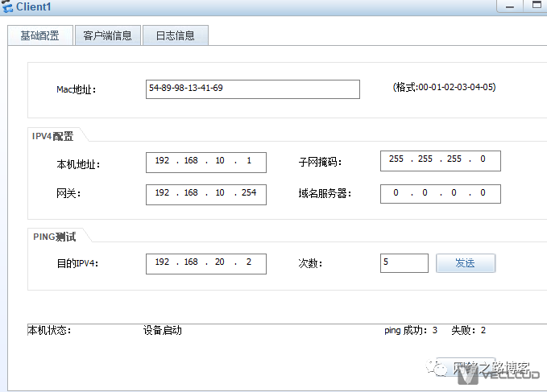
Task: Click the 目的IPV4 label
Action: (x=77, y=263)
